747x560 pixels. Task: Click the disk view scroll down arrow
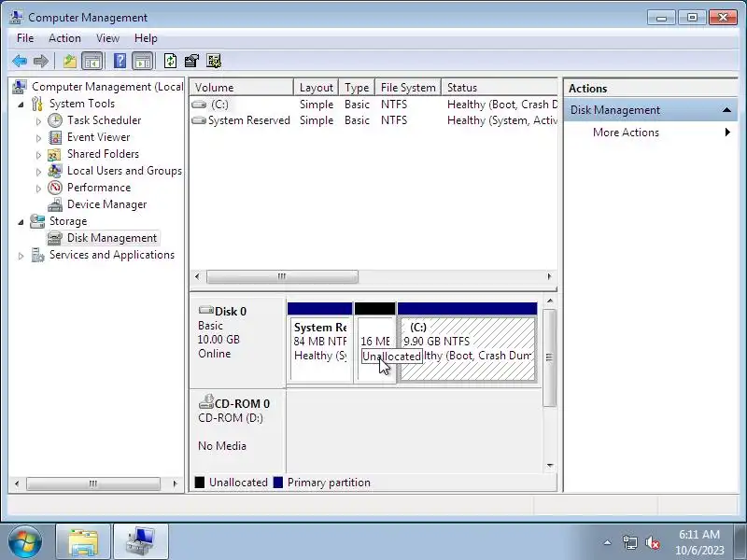(x=550, y=466)
